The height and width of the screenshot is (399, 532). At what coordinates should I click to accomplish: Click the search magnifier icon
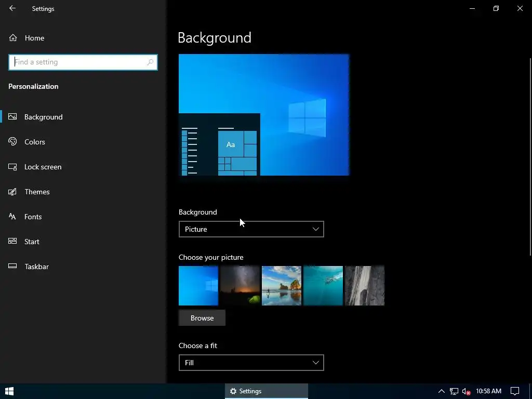pyautogui.click(x=150, y=62)
